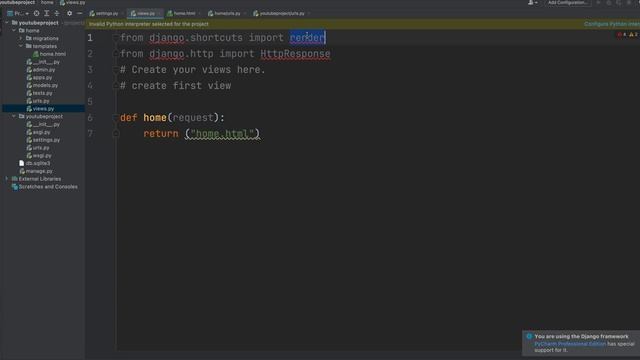Click HttpResponse on line 2
Viewport: 640px width, 360px height.
tap(295, 53)
